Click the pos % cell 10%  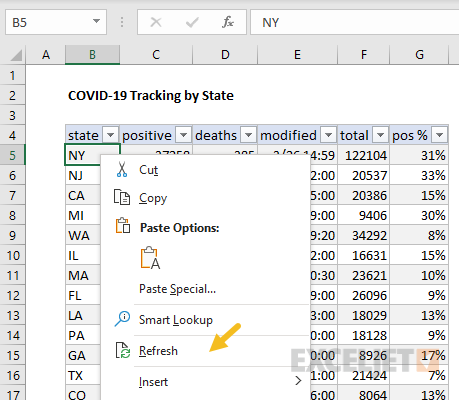click(x=419, y=275)
